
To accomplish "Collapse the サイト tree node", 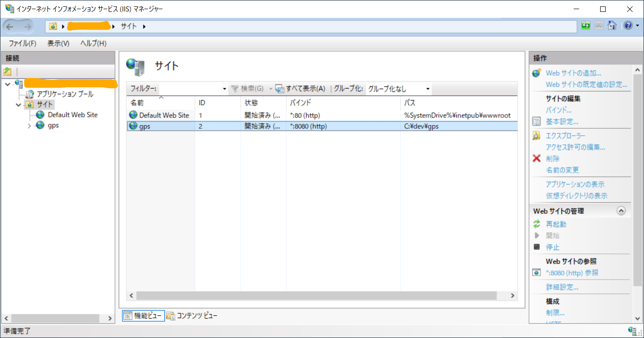I will (x=19, y=105).
